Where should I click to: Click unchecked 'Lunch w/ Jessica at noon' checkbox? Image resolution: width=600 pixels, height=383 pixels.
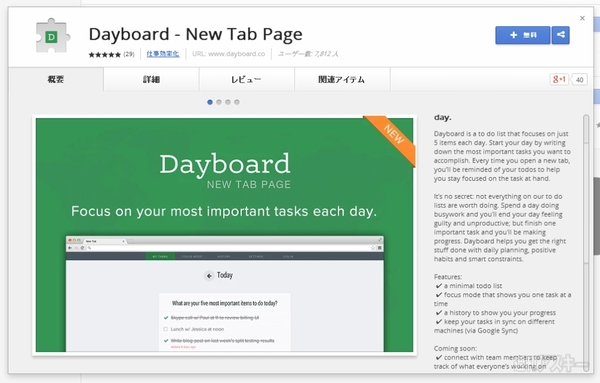pos(166,329)
